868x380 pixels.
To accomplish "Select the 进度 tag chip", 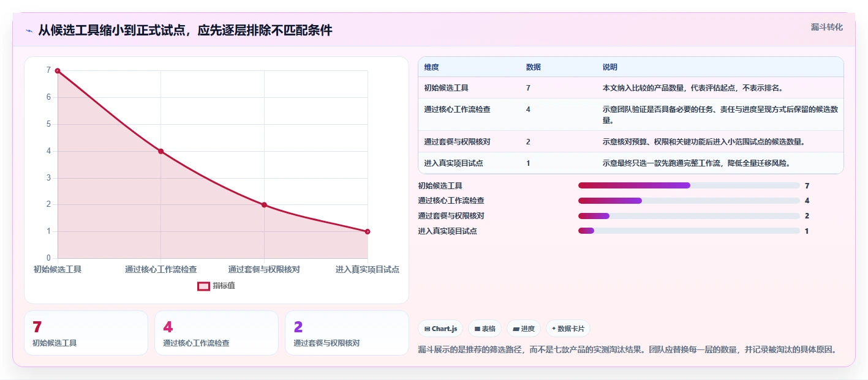I will pos(524,329).
